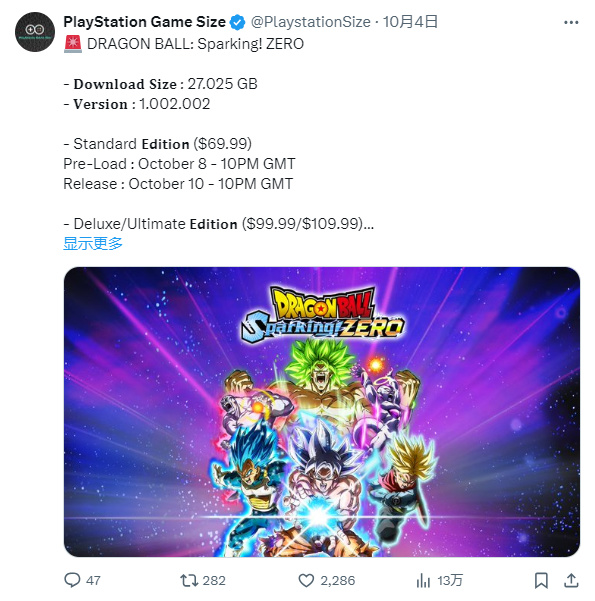
Task: Open the PlayStation Game Size profile avatar
Action: pos(35,32)
